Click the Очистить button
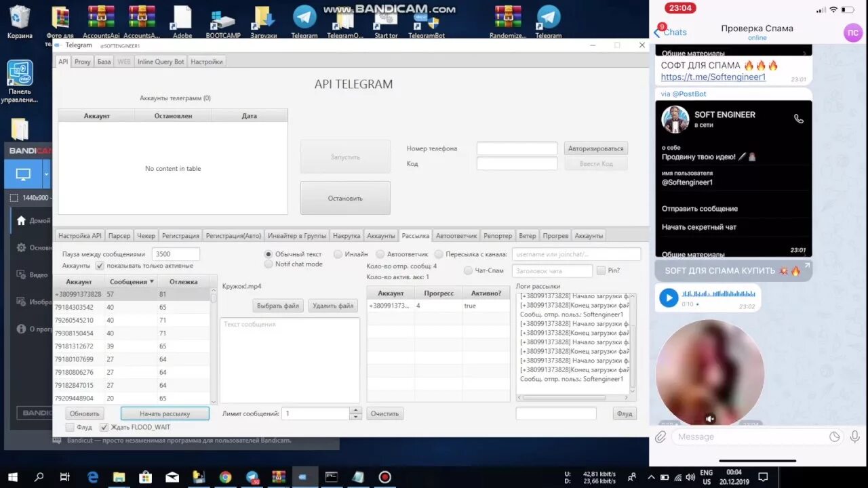 pos(384,413)
